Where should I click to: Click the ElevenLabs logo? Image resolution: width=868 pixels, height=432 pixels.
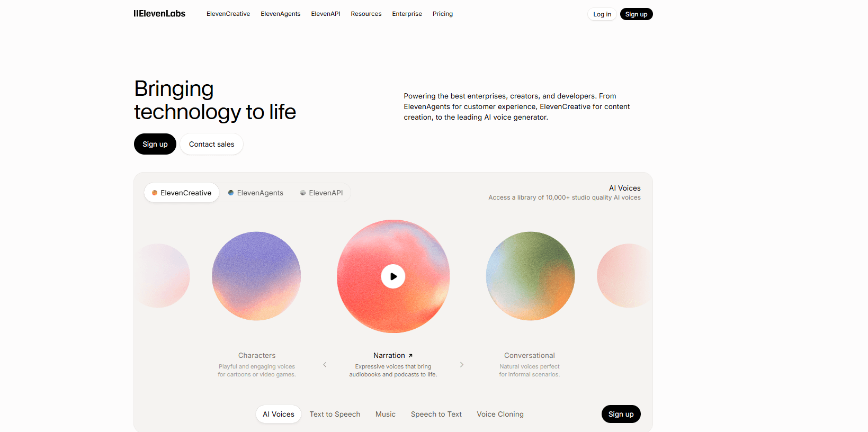coord(159,14)
